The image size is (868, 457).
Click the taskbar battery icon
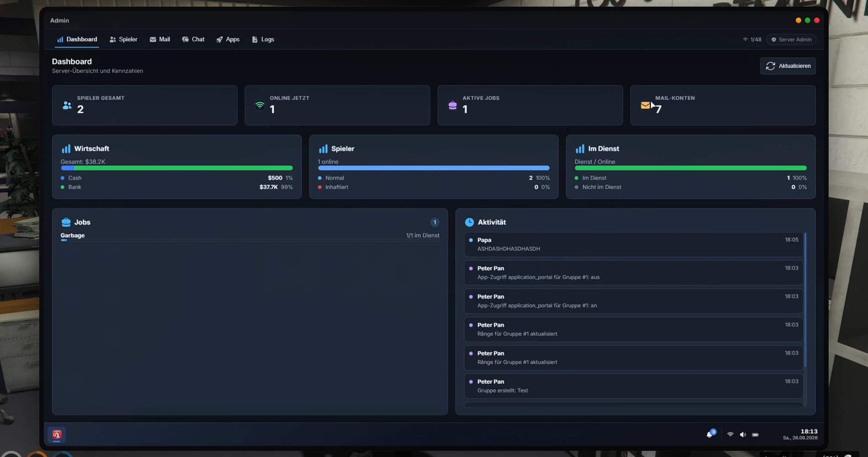coord(756,435)
